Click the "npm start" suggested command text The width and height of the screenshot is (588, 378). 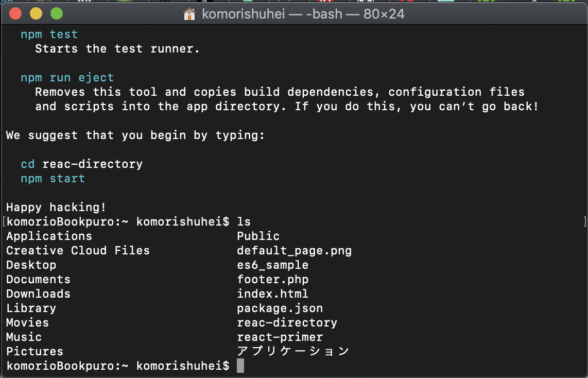[x=53, y=179]
